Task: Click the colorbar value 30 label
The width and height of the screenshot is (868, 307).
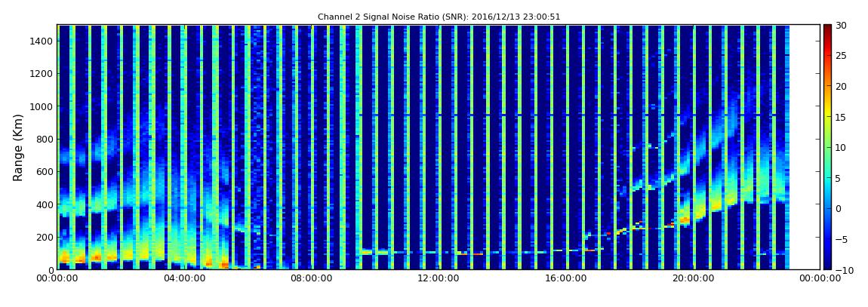Action: pyautogui.click(x=842, y=26)
